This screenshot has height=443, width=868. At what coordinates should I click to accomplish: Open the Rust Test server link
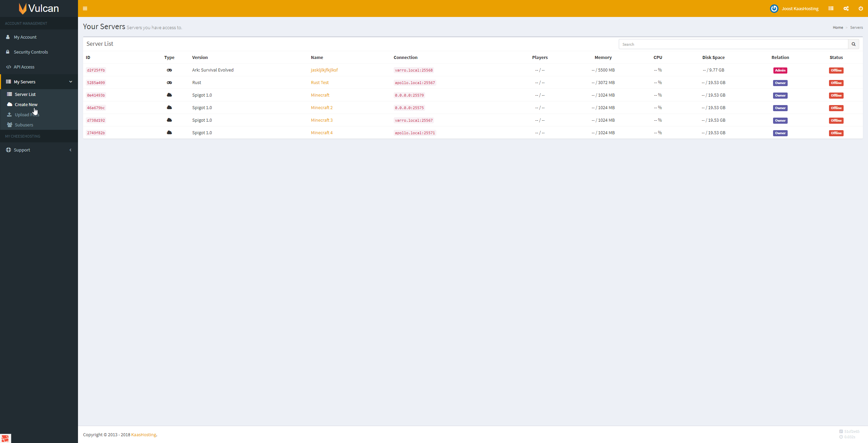319,83
